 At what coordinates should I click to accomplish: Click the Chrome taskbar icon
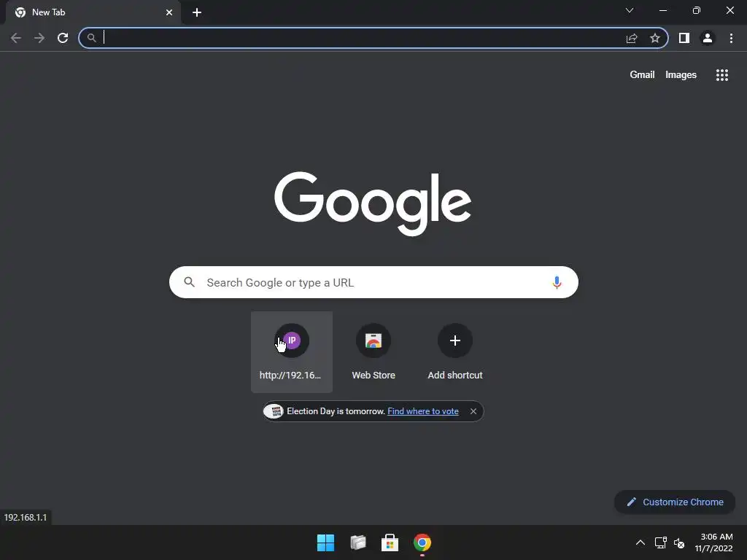pos(422,542)
